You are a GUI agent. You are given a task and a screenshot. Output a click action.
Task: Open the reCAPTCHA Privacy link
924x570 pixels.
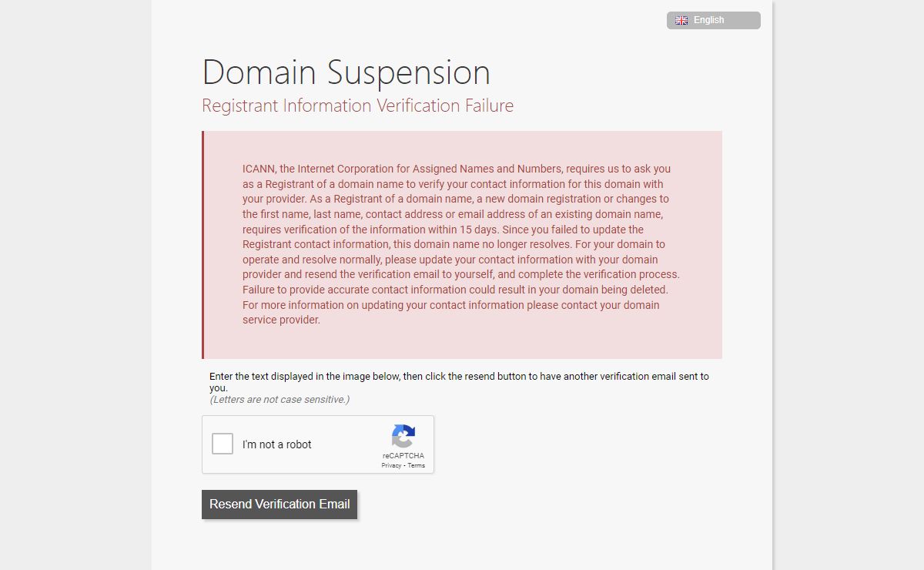click(x=391, y=465)
